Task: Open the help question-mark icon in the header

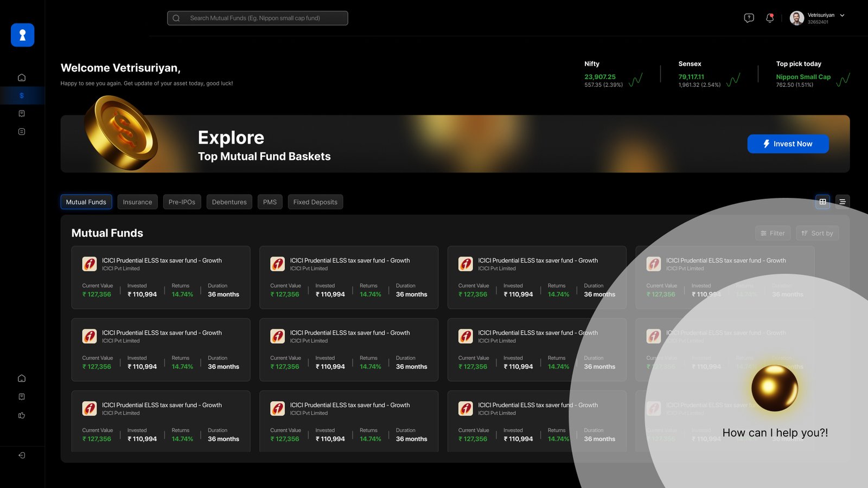Action: point(749,18)
